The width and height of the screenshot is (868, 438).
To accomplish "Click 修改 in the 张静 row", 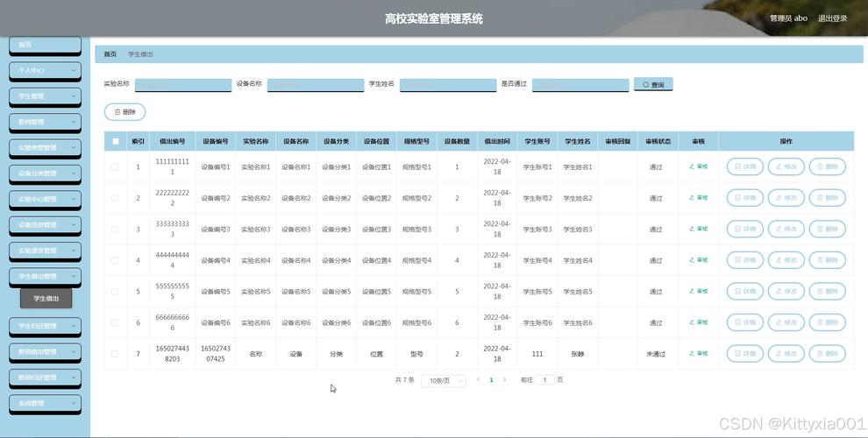I will 786,353.
